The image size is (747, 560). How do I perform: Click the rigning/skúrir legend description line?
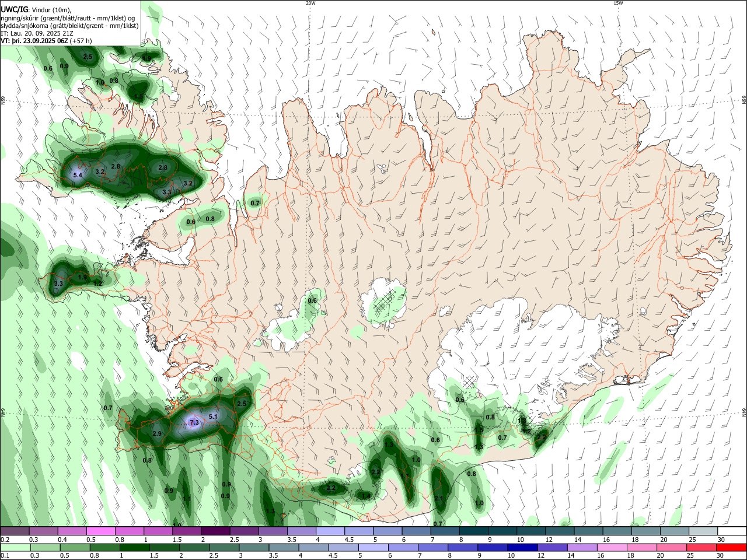click(68, 18)
